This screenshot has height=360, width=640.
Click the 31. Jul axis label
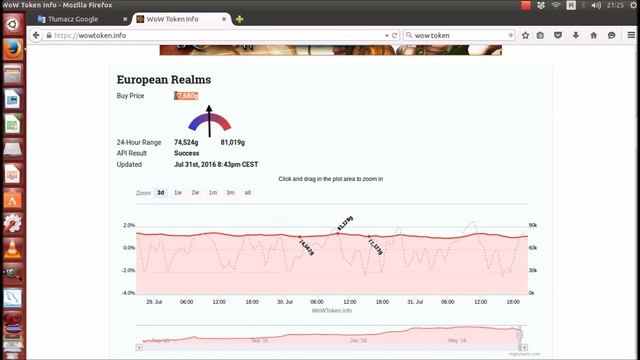(x=415, y=302)
